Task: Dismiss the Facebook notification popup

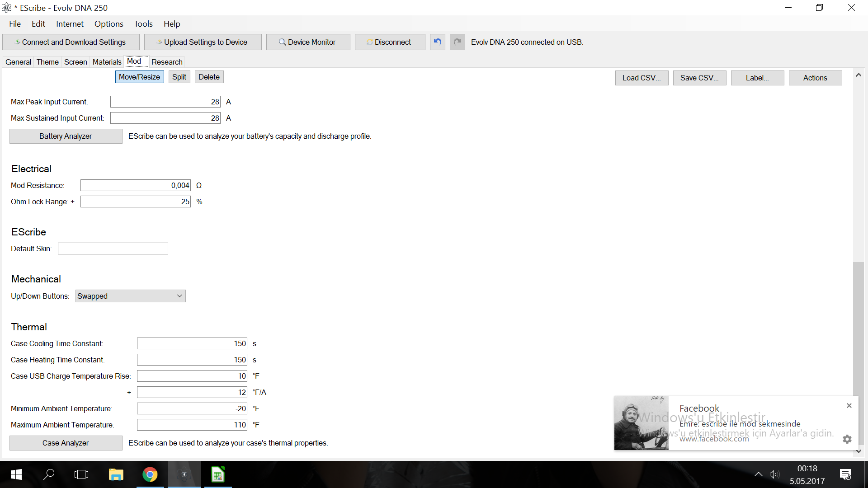Action: coord(849,406)
